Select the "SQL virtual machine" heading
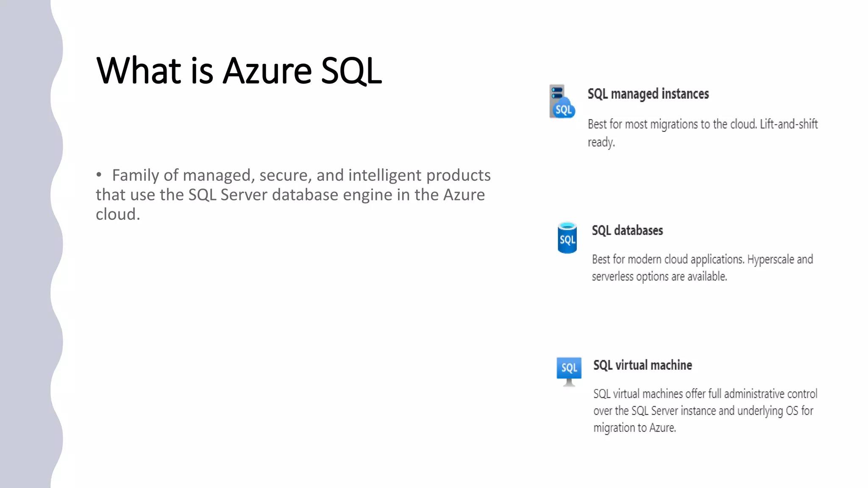868x488 pixels. coord(643,365)
